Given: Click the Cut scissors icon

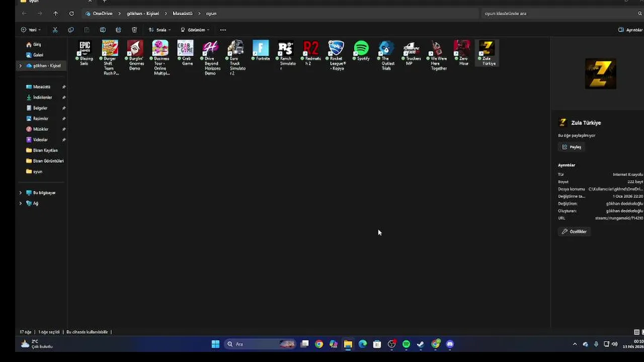Looking at the screenshot, I should pyautogui.click(x=55, y=30).
